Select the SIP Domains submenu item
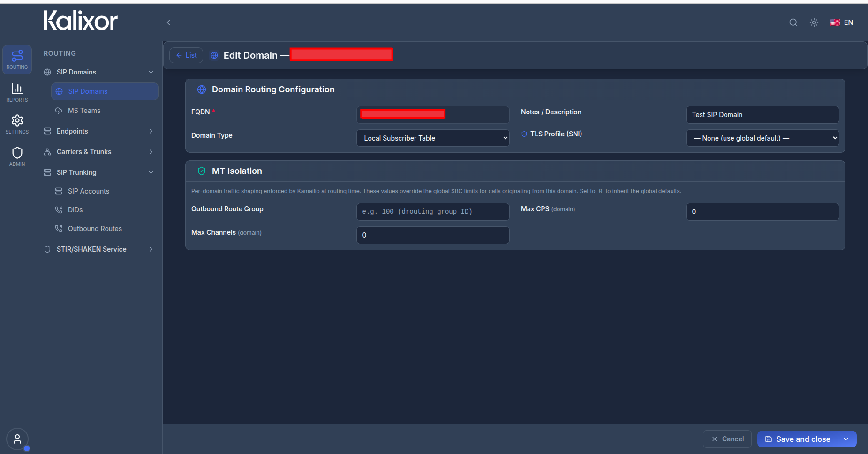This screenshot has width=868, height=454. pos(105,91)
